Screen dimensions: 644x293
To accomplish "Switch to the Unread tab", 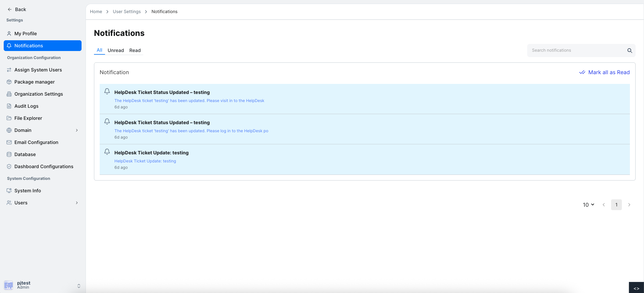I will (x=116, y=50).
